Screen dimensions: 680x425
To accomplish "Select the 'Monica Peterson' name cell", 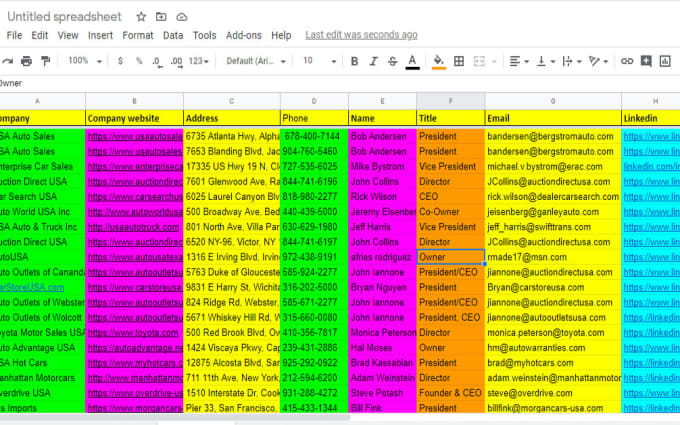I will point(382,333).
